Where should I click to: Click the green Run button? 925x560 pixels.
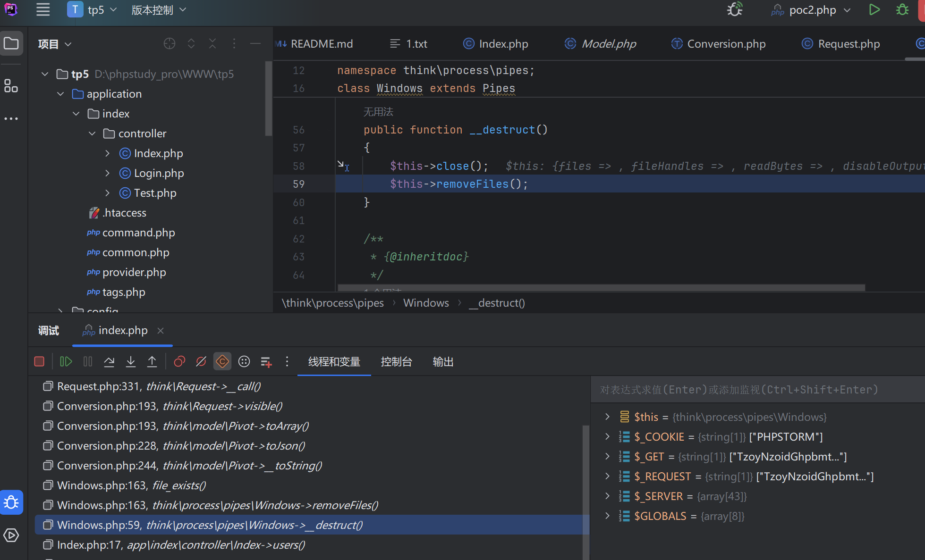point(874,10)
